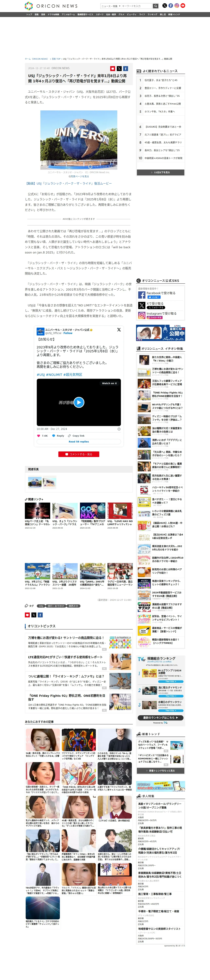Image resolution: width=210 pixels, height=980 pixels.
Task: Open first related photo thumbnail
Action: pos(35,482)
